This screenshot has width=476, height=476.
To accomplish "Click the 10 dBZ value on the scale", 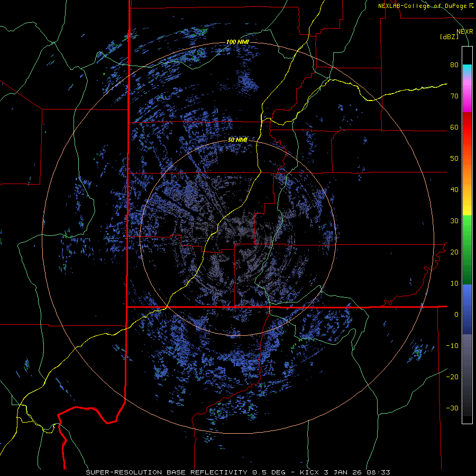I will [x=454, y=283].
